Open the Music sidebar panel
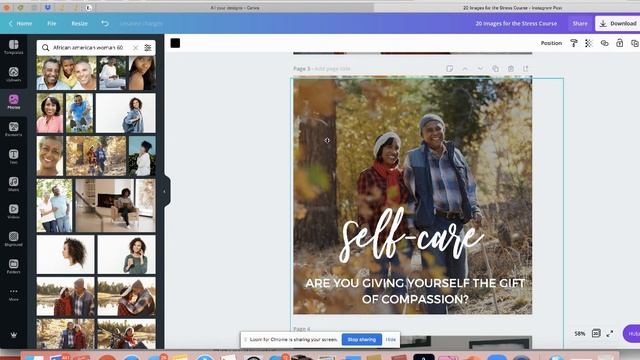 13,184
